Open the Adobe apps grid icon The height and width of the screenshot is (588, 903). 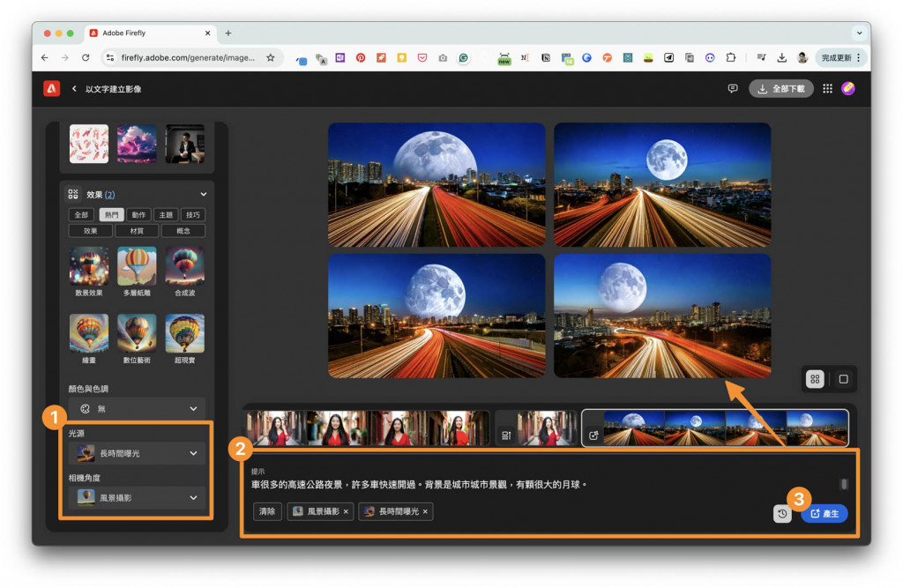pyautogui.click(x=827, y=88)
